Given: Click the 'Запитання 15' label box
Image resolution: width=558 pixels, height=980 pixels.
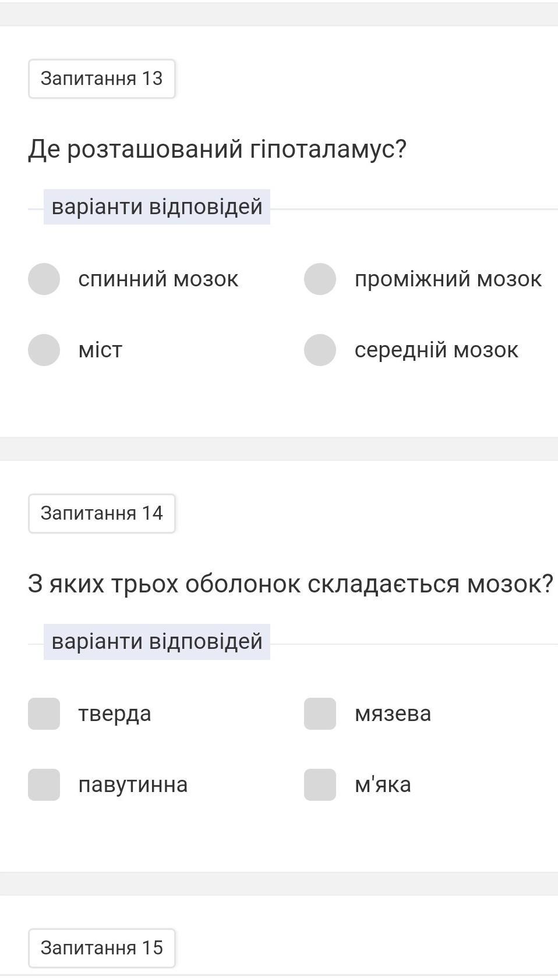Looking at the screenshot, I should click(x=102, y=948).
